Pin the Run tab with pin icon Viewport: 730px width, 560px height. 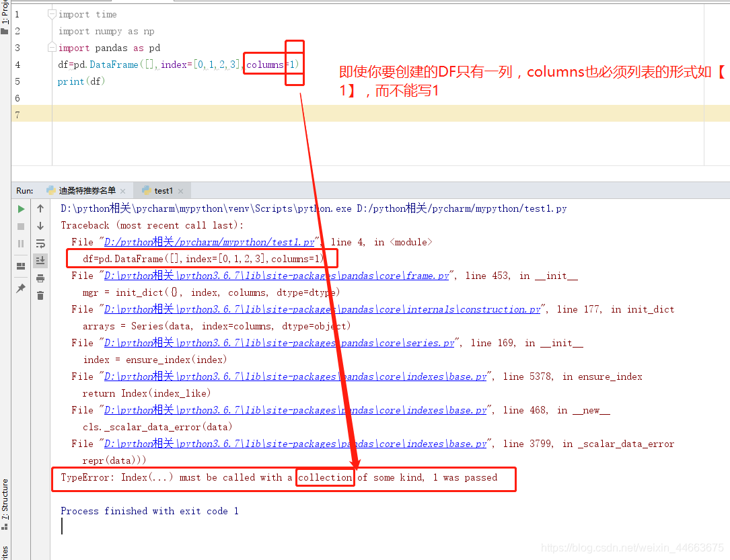click(x=21, y=288)
